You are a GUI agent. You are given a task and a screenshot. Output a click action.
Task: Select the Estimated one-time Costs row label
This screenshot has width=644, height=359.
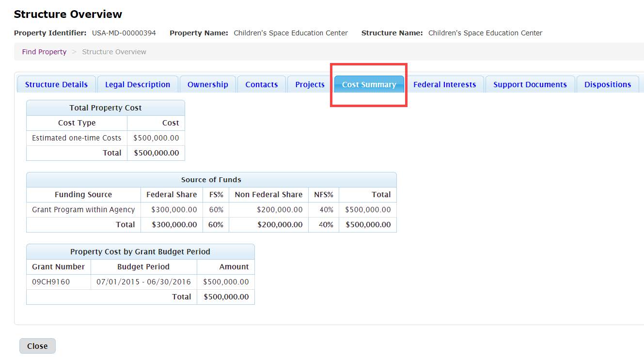(x=77, y=138)
